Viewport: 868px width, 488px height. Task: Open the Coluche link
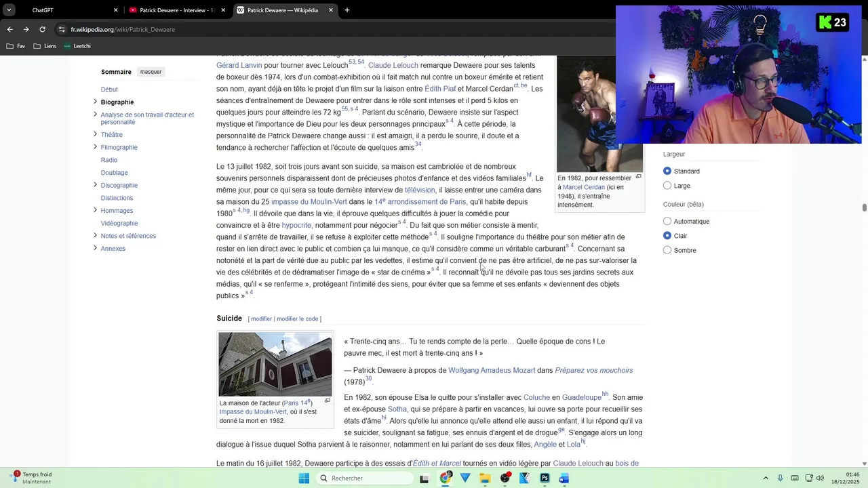(536, 397)
